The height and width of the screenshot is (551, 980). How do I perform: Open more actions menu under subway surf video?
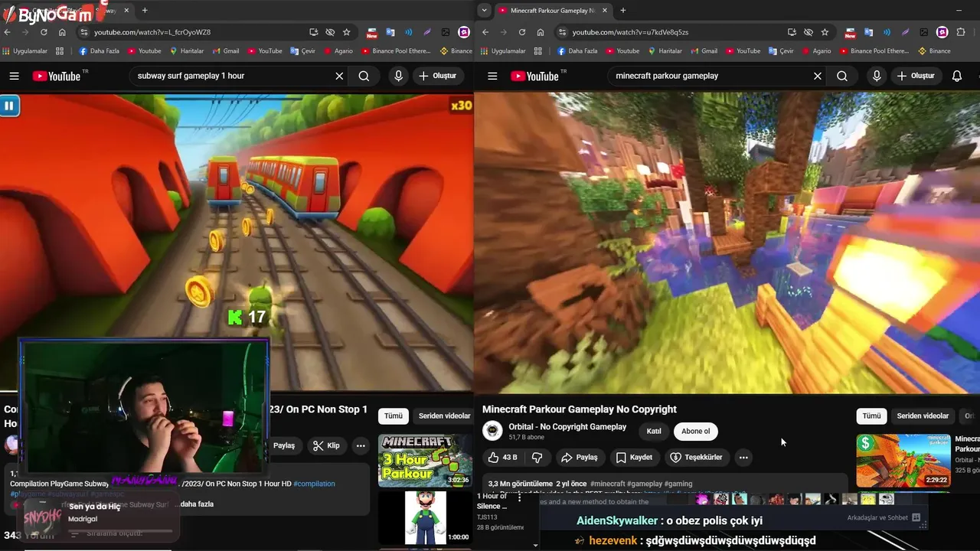coord(360,445)
